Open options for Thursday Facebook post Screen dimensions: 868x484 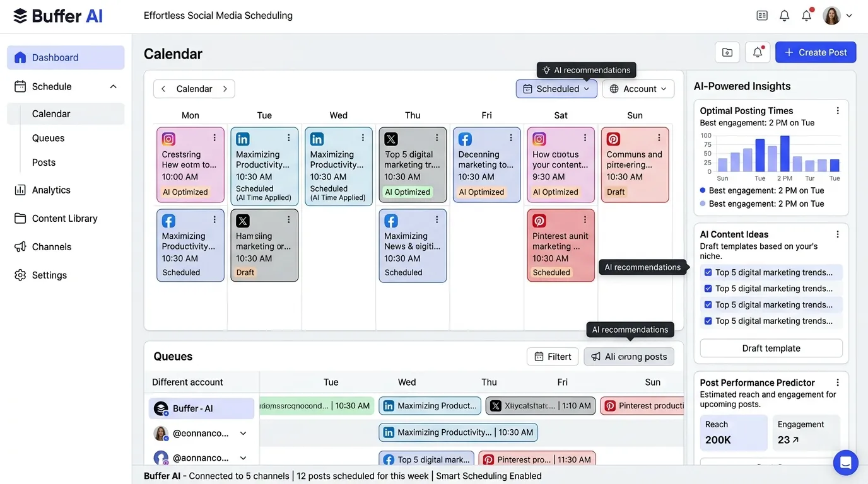(437, 220)
